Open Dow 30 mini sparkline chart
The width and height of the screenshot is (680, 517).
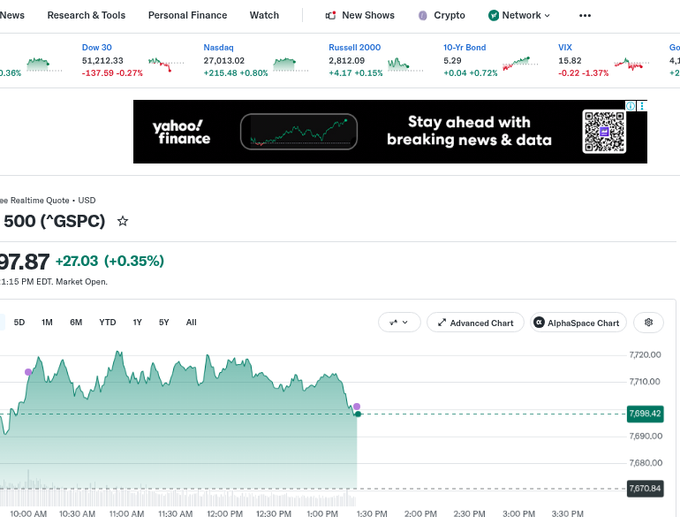pyautogui.click(x=166, y=64)
